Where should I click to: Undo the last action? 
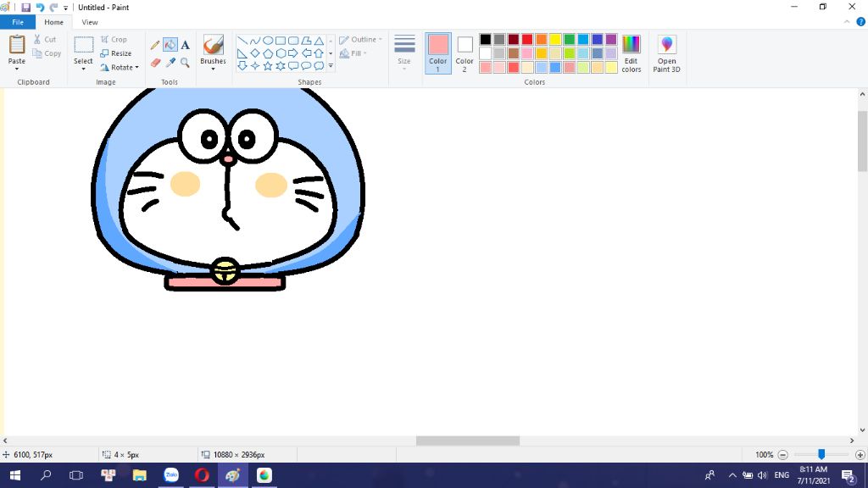coord(40,7)
